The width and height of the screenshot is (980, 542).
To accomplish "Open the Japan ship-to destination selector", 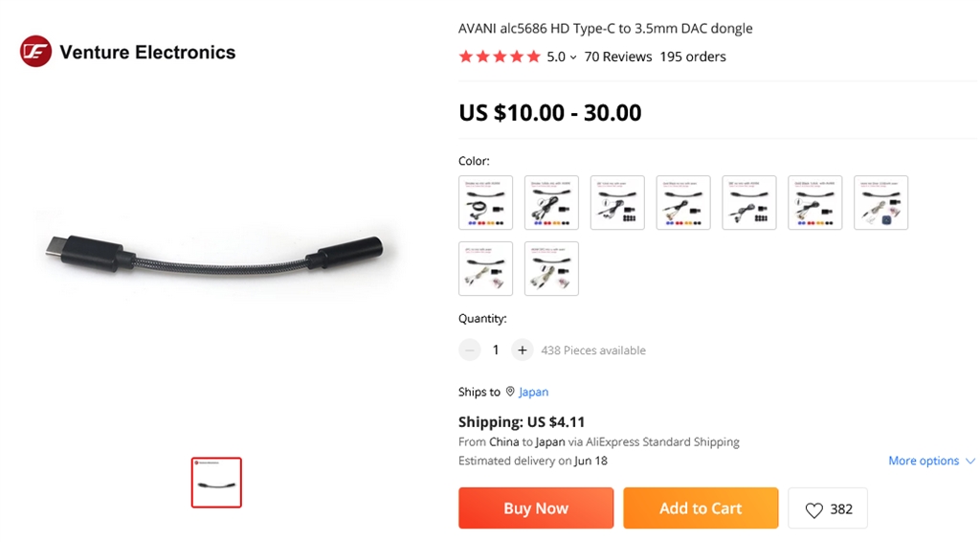I will point(533,392).
